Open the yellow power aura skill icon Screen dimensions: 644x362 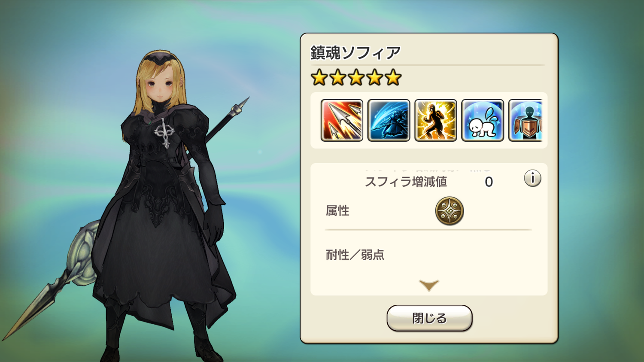point(435,120)
